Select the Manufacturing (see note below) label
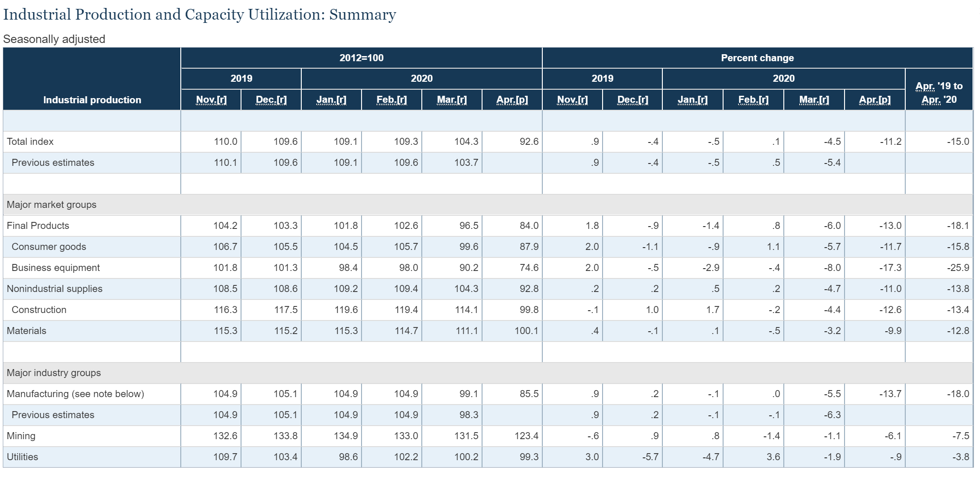Viewport: 980px width, 484px height. click(x=75, y=394)
